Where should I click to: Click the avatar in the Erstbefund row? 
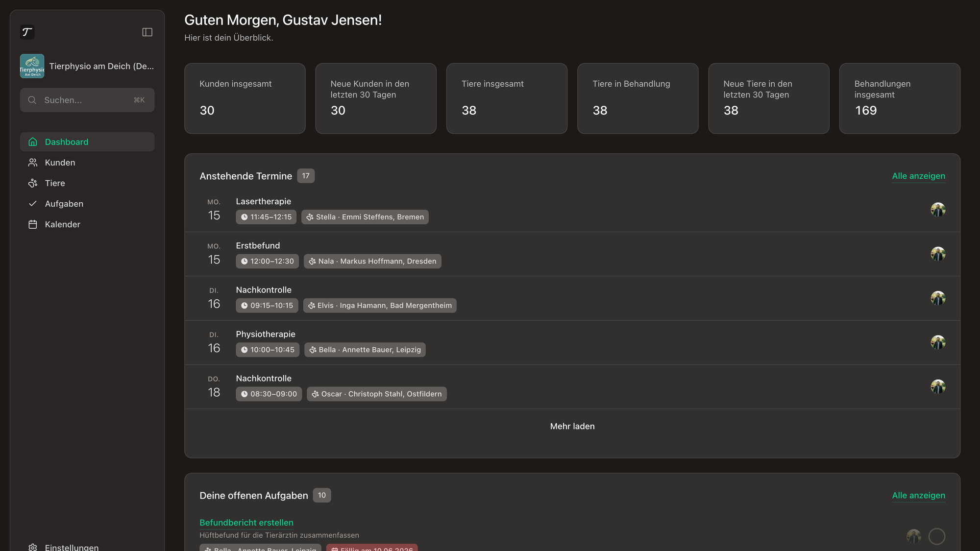point(938,254)
